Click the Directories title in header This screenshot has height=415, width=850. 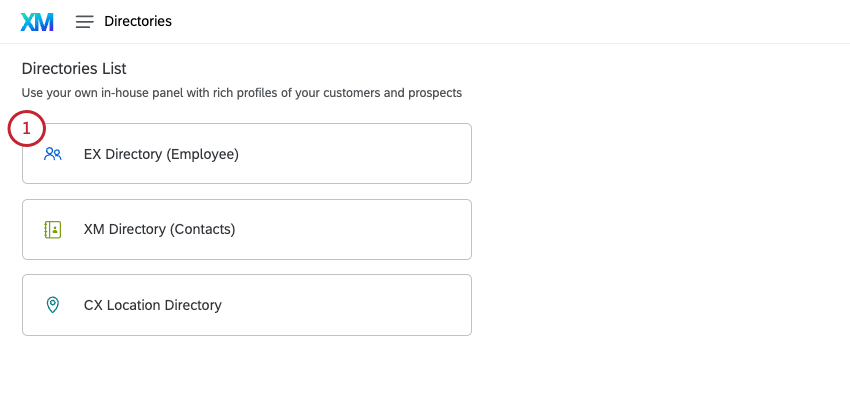click(x=138, y=21)
